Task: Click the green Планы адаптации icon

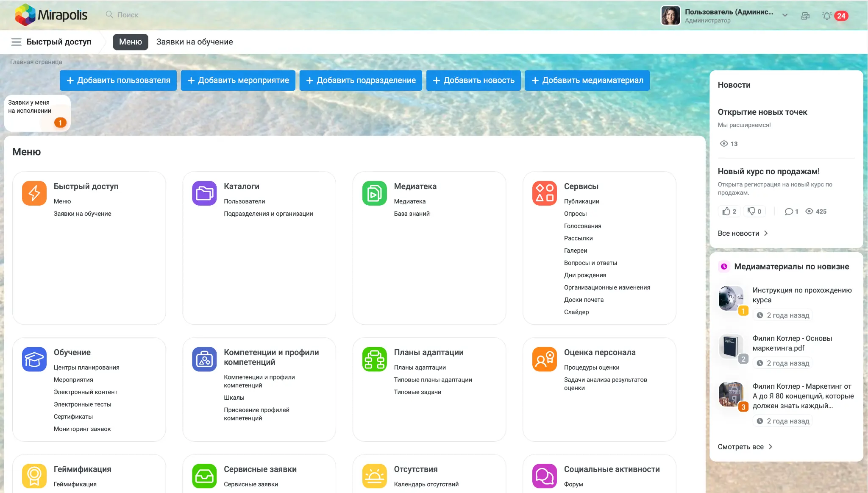Action: [375, 359]
